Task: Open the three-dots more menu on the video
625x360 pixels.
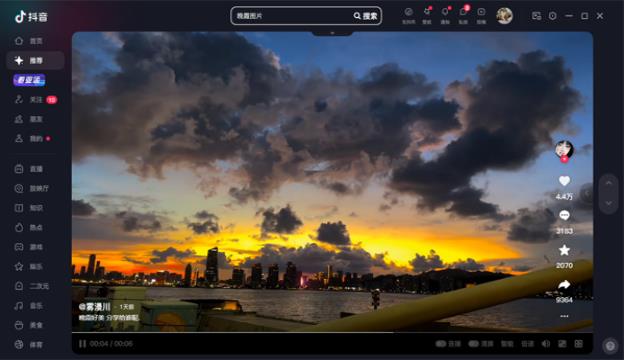Action: click(x=564, y=316)
